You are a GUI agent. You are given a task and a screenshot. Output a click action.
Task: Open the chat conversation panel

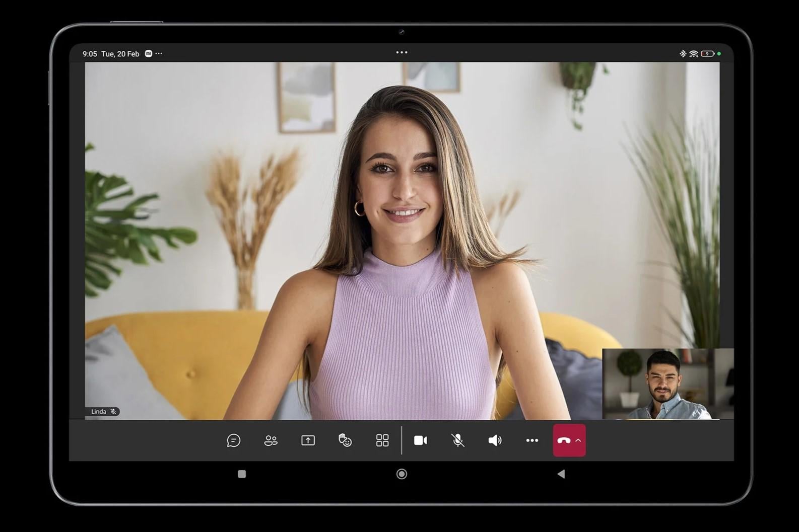coord(233,440)
